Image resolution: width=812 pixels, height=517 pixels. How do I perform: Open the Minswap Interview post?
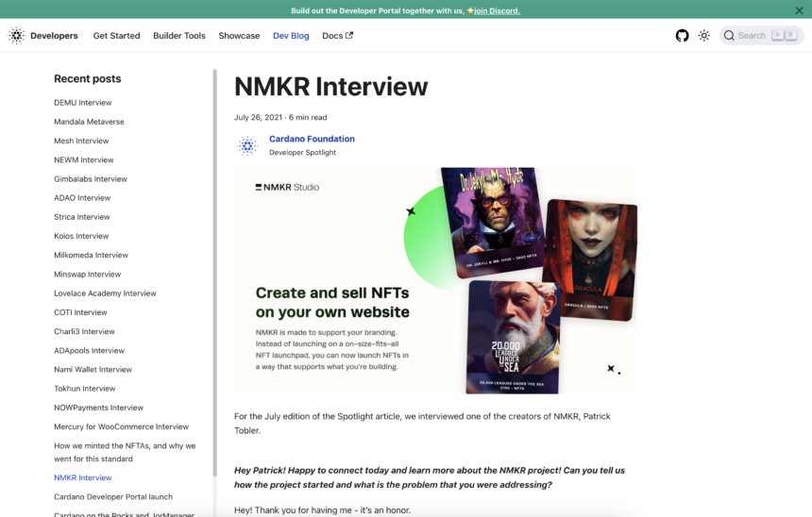(88, 275)
